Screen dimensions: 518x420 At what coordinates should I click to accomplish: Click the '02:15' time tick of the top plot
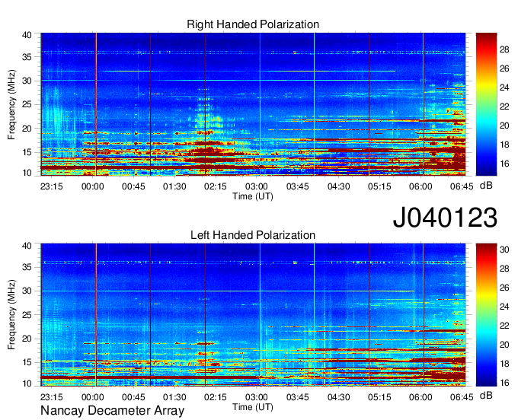point(216,186)
